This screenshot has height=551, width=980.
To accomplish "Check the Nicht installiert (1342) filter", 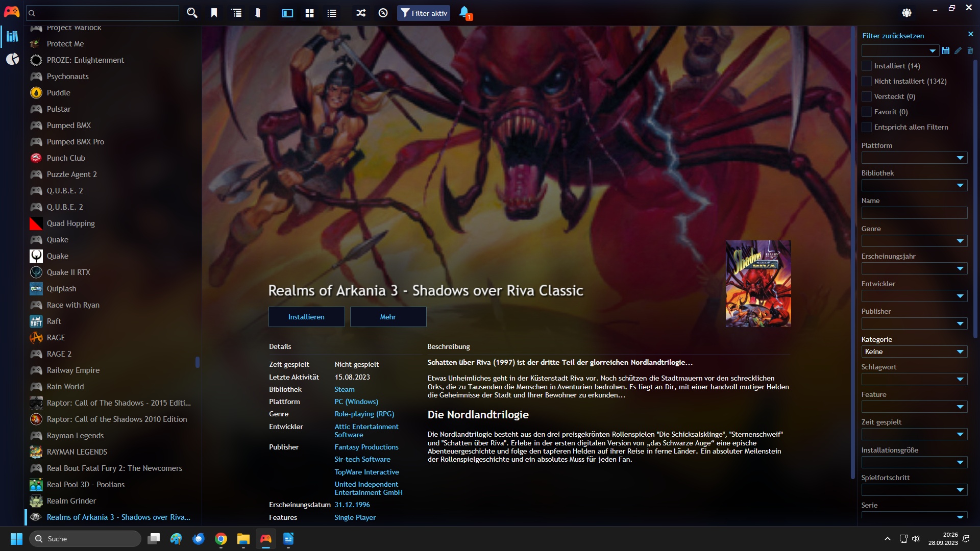I will 867,81.
